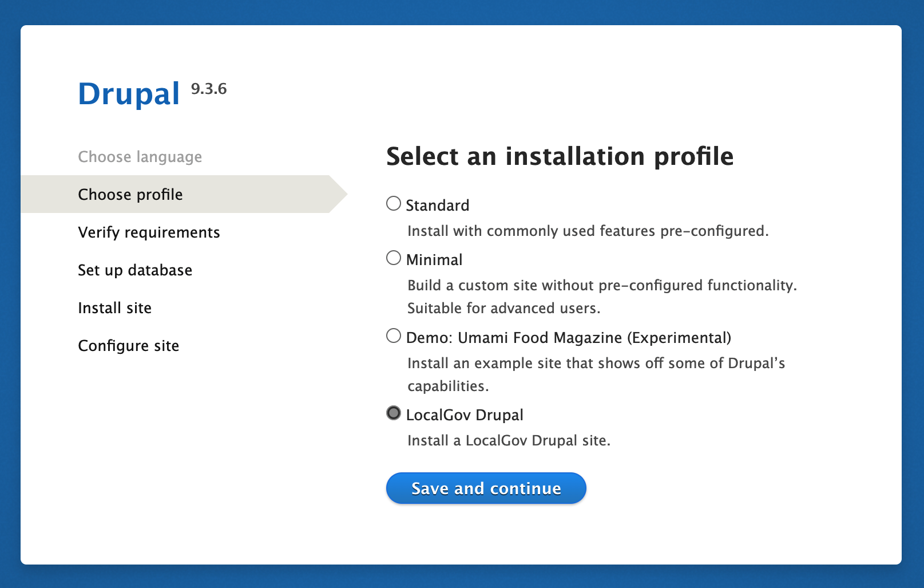Click the Minimal profile description text
924x588 pixels.
pyautogui.click(x=601, y=285)
